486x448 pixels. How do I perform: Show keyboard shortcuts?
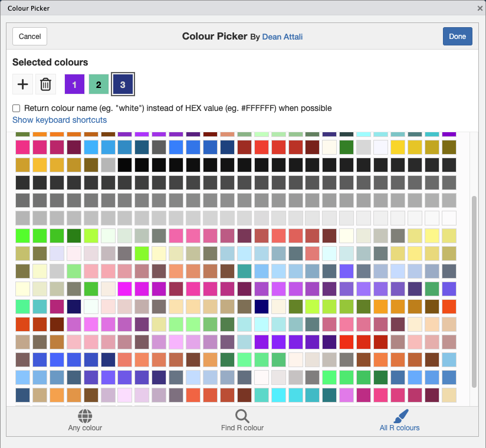tap(59, 120)
